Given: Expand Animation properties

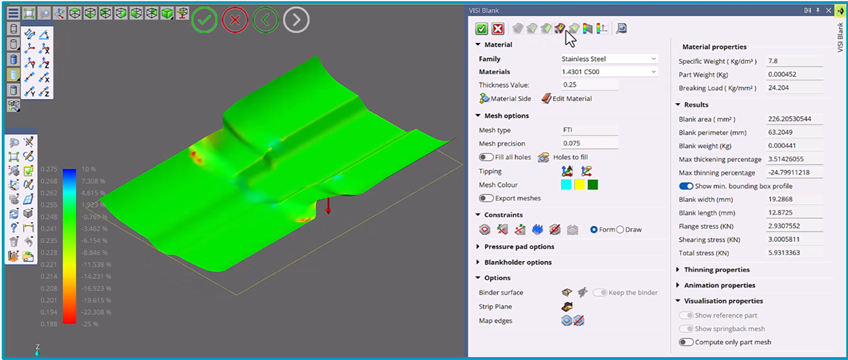Looking at the screenshot, I should 678,285.
